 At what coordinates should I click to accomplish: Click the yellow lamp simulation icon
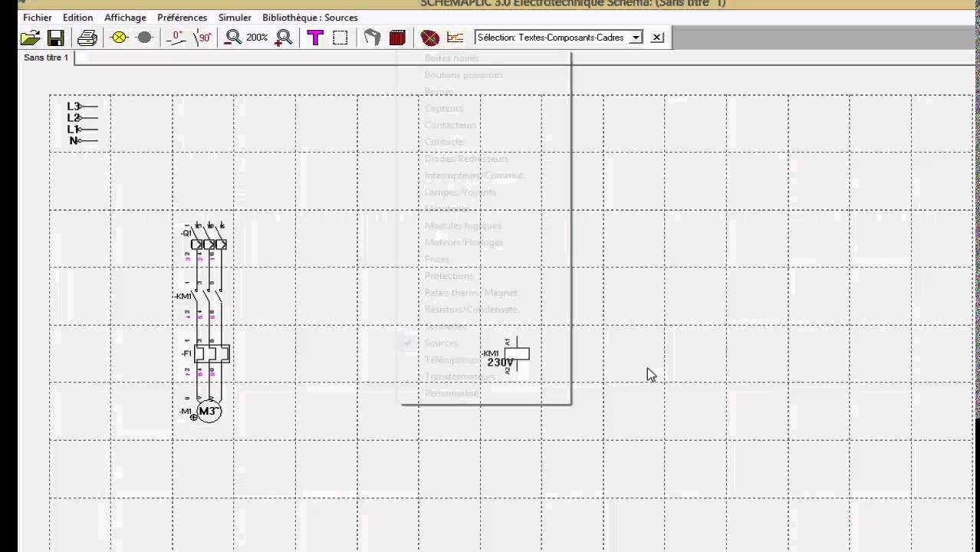pyautogui.click(x=119, y=38)
